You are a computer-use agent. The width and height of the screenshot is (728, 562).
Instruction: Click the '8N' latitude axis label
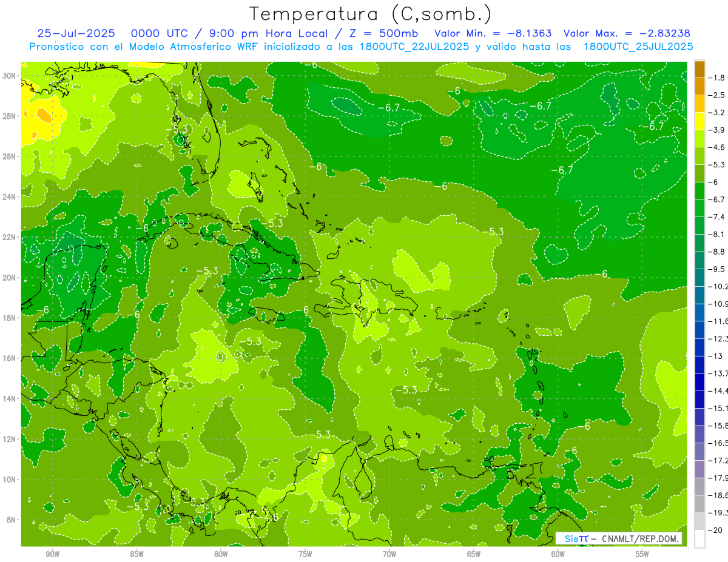tap(12, 520)
